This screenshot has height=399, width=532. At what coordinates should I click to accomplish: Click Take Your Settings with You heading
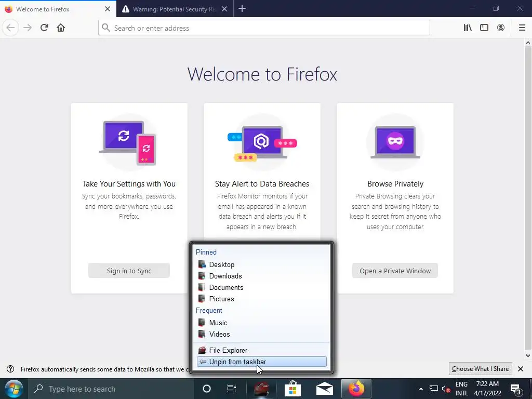[x=129, y=184]
